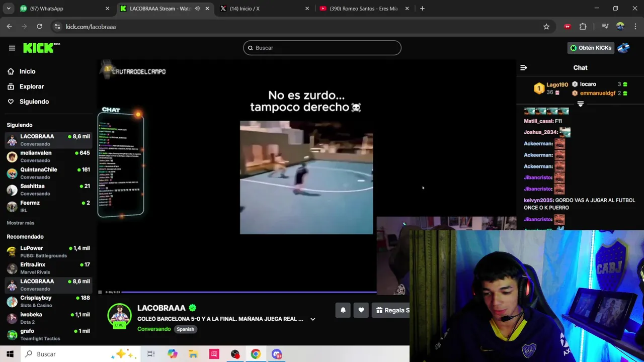The height and width of the screenshot is (362, 644).
Task: Open EritraJinx recommended channel
Action: click(x=48, y=268)
